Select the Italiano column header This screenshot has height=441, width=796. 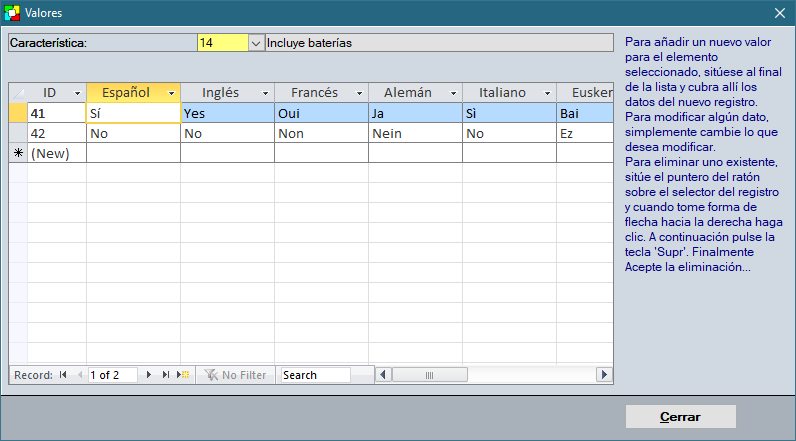[x=501, y=93]
